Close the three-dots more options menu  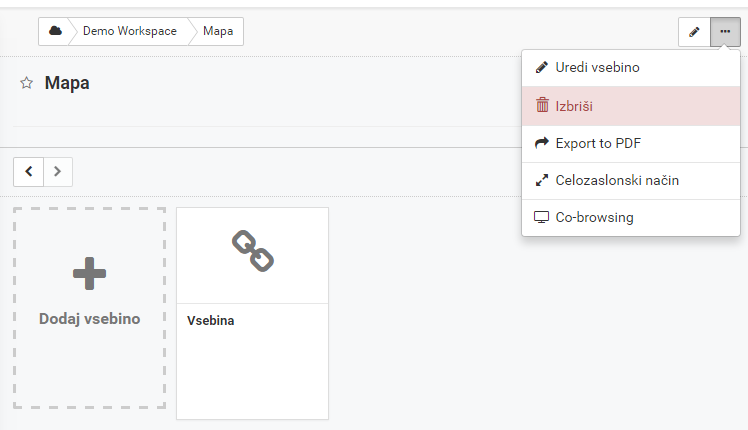point(725,31)
